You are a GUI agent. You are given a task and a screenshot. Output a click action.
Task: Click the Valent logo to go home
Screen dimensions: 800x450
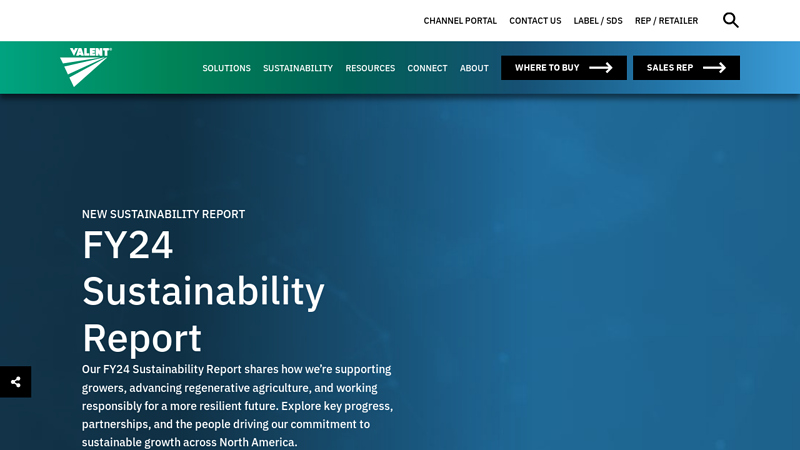coord(86,67)
